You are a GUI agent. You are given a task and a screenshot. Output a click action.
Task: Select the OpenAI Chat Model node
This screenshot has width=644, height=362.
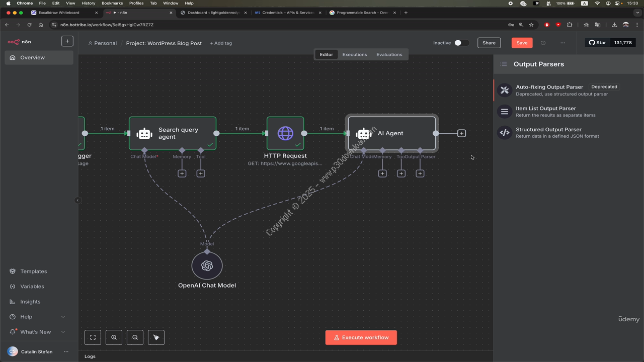click(207, 266)
